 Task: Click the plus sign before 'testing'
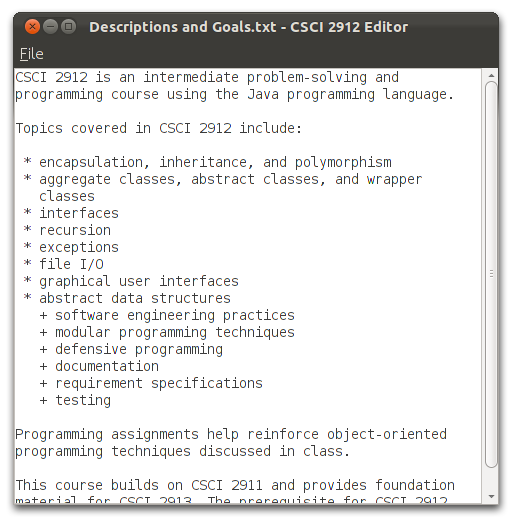(43, 400)
